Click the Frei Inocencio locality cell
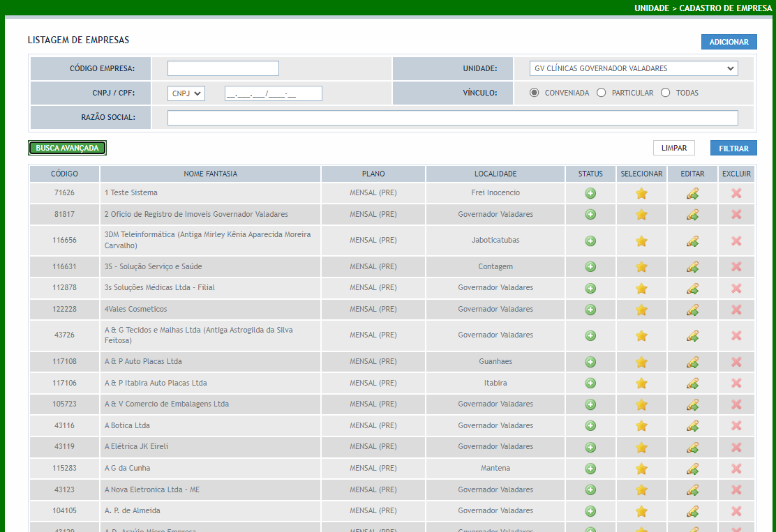 (x=495, y=193)
